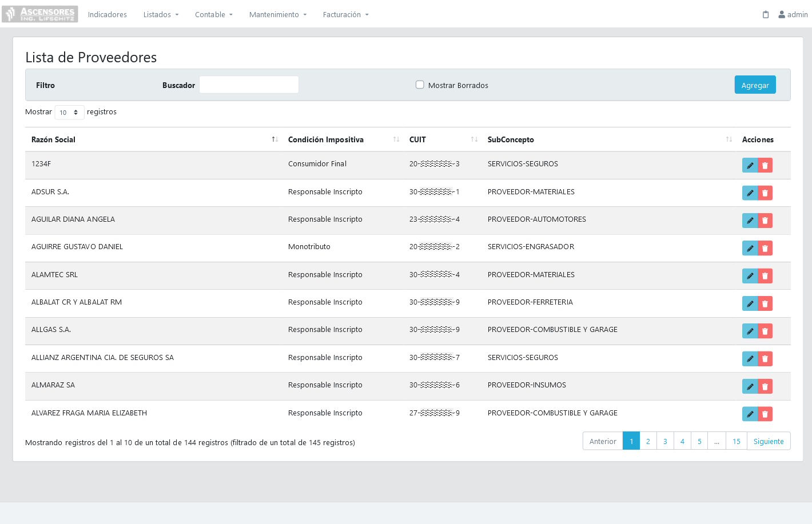Click the Agregar button
812x524 pixels.
click(x=755, y=85)
